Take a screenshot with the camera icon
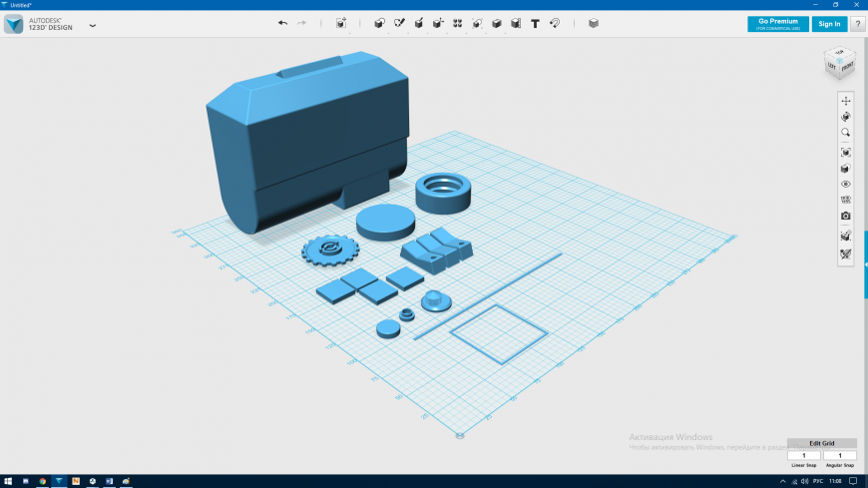 [846, 216]
